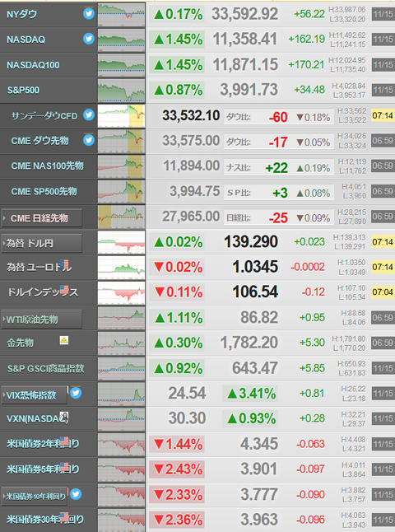Click the S&P GSCI value 643.47
The image size is (395, 532).
point(255,368)
